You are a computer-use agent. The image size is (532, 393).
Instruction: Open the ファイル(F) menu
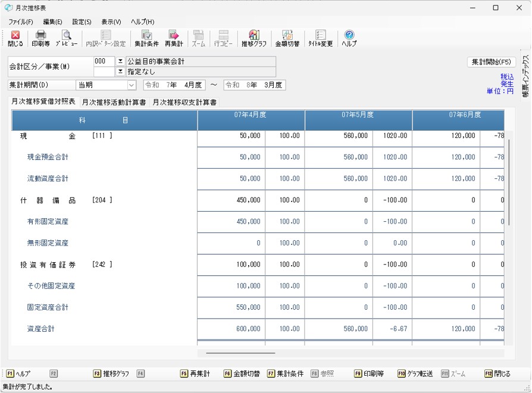tap(20, 22)
